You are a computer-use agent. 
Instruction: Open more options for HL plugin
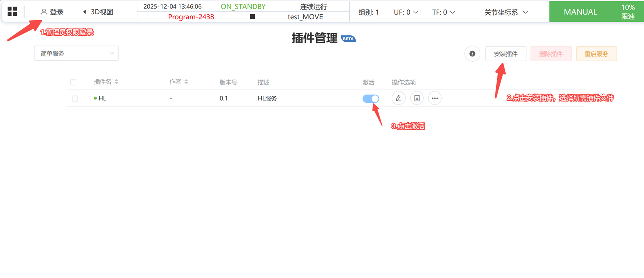(x=435, y=98)
